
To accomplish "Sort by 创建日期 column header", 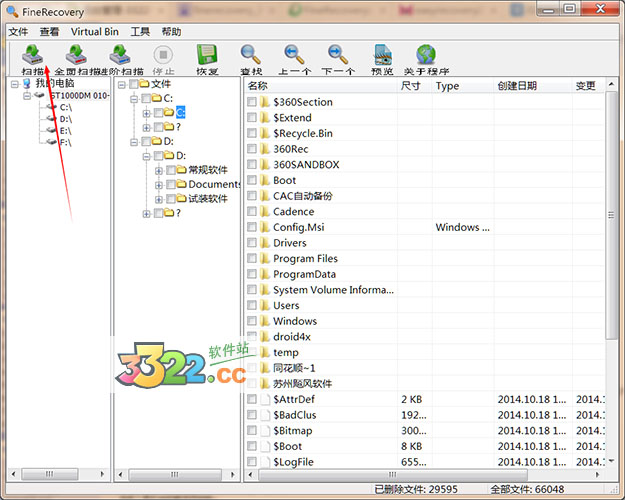I will (533, 86).
